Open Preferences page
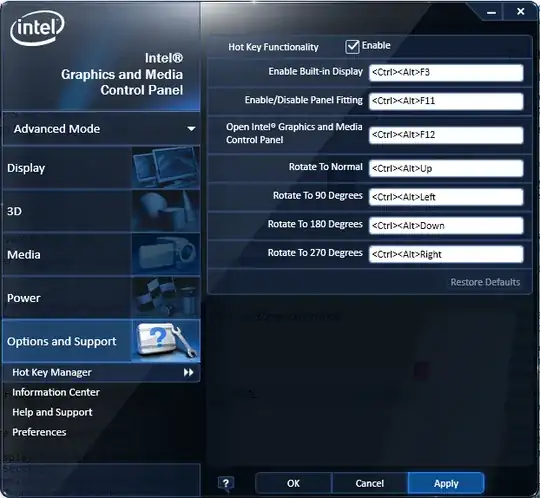The height and width of the screenshot is (498, 540). pos(39,432)
